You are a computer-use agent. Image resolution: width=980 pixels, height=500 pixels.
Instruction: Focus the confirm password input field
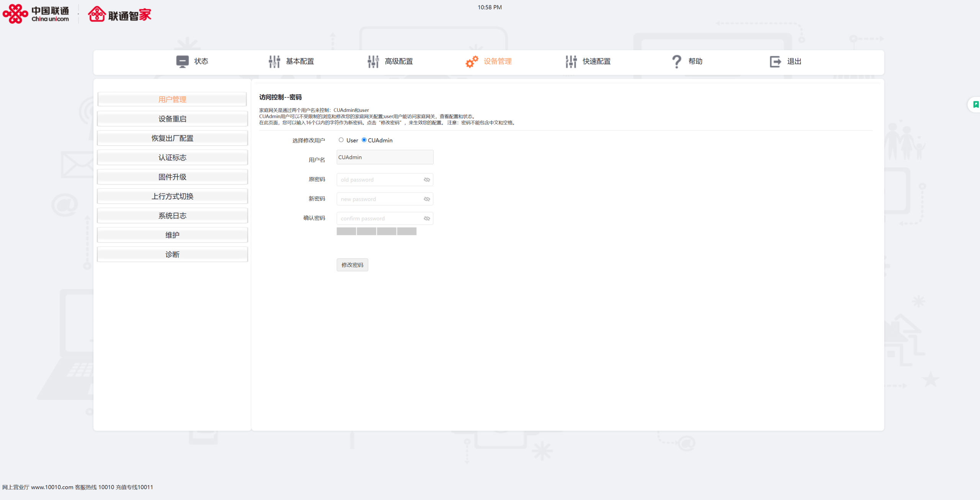click(x=385, y=218)
